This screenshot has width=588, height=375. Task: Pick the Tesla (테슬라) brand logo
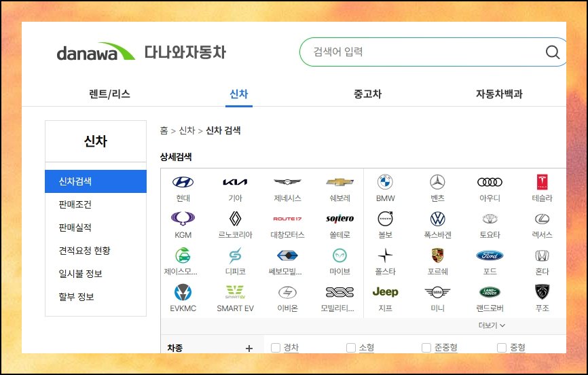[x=542, y=182]
